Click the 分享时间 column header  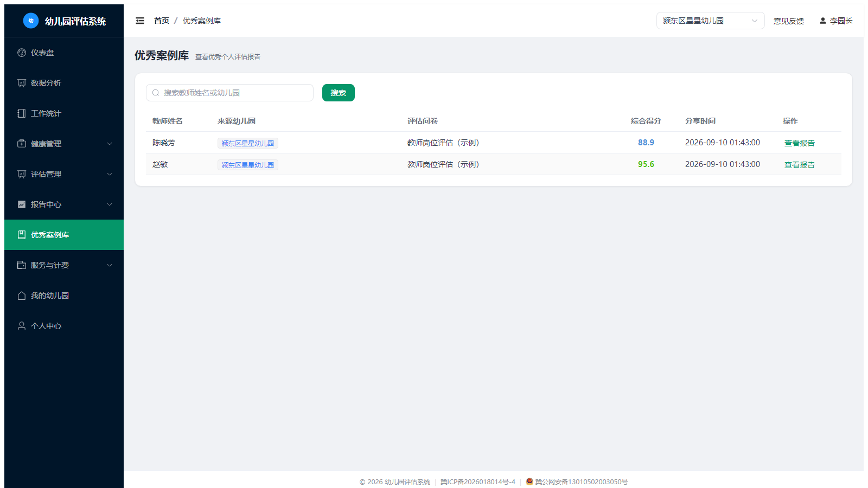pos(700,121)
